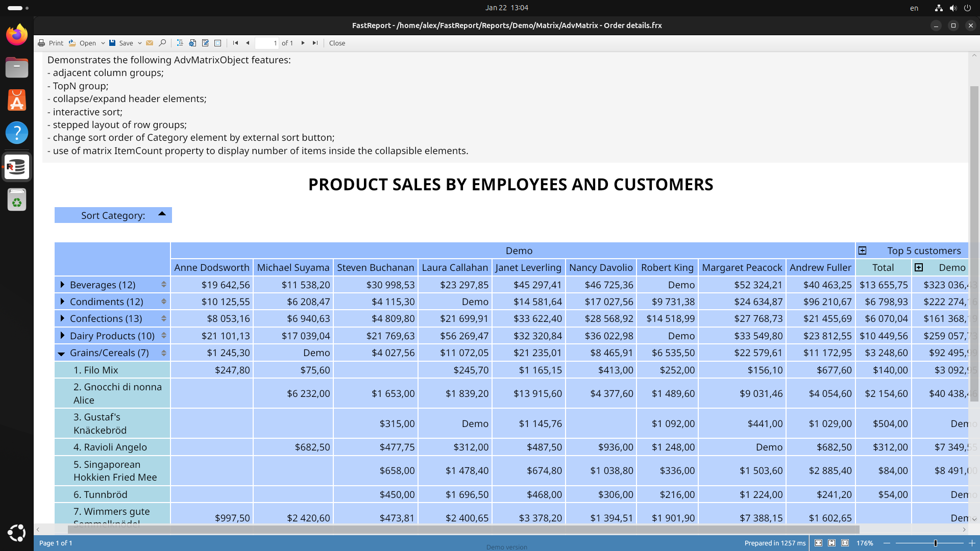Image resolution: width=980 pixels, height=551 pixels.
Task: Toggle sort arrows on Beverages row
Action: pos(164,285)
